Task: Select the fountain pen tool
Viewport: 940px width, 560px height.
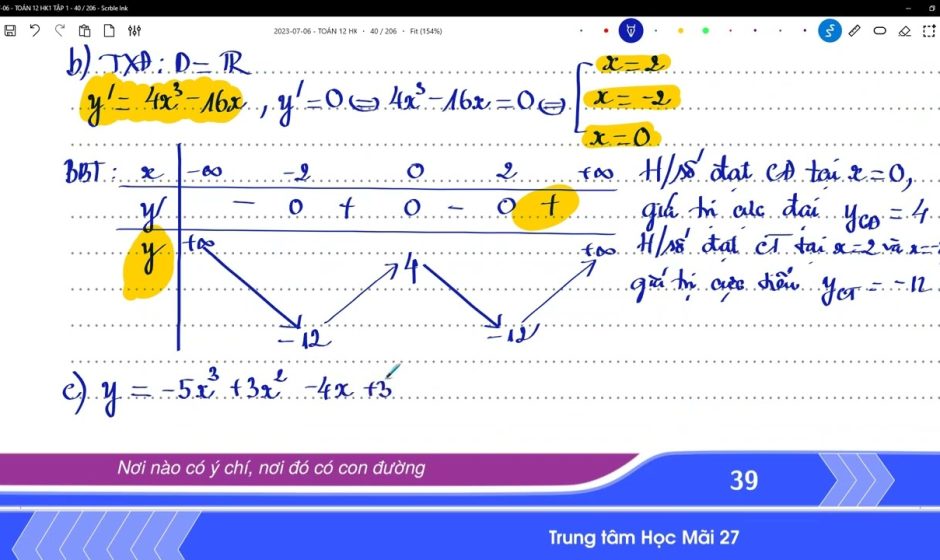Action: (x=631, y=30)
